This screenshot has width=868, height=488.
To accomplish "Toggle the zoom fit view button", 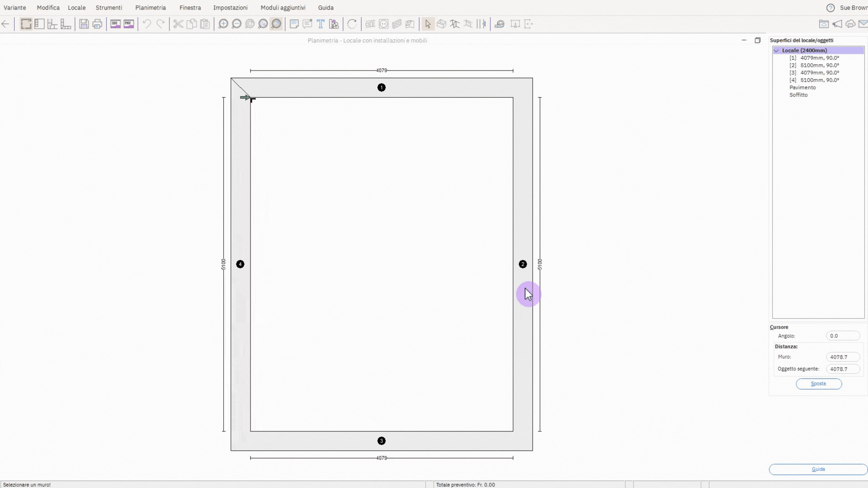I will pyautogui.click(x=276, y=24).
